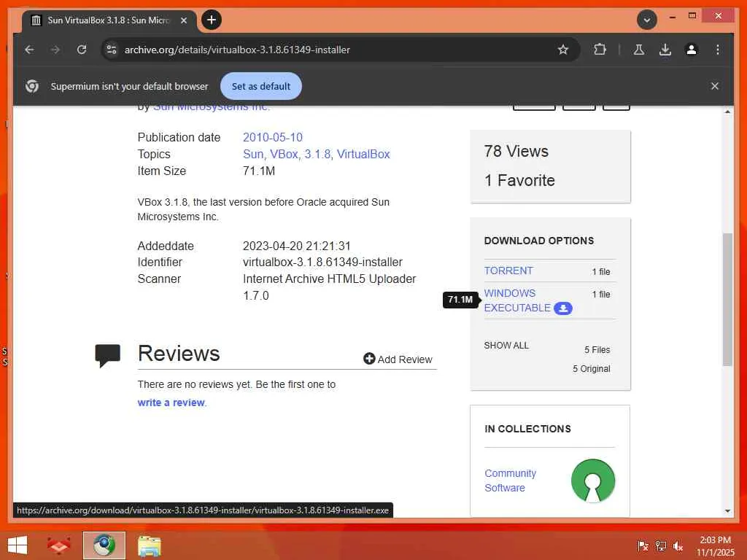Reload the archive.org page

tap(82, 50)
